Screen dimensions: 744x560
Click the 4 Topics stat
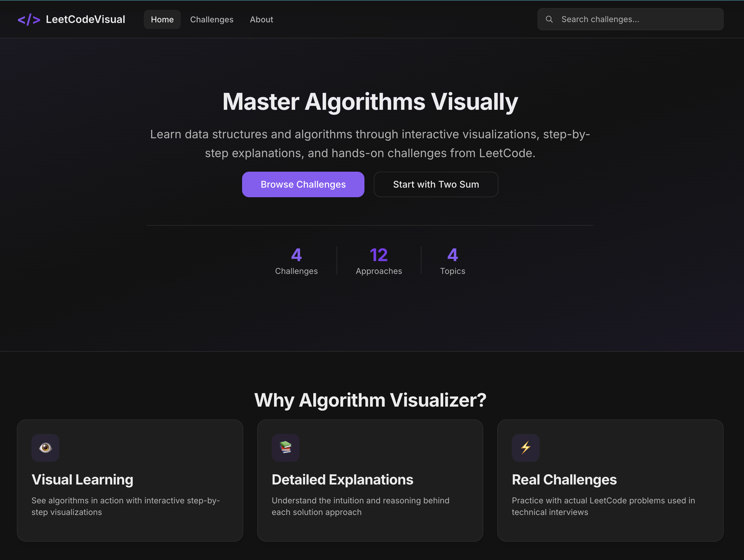click(453, 261)
